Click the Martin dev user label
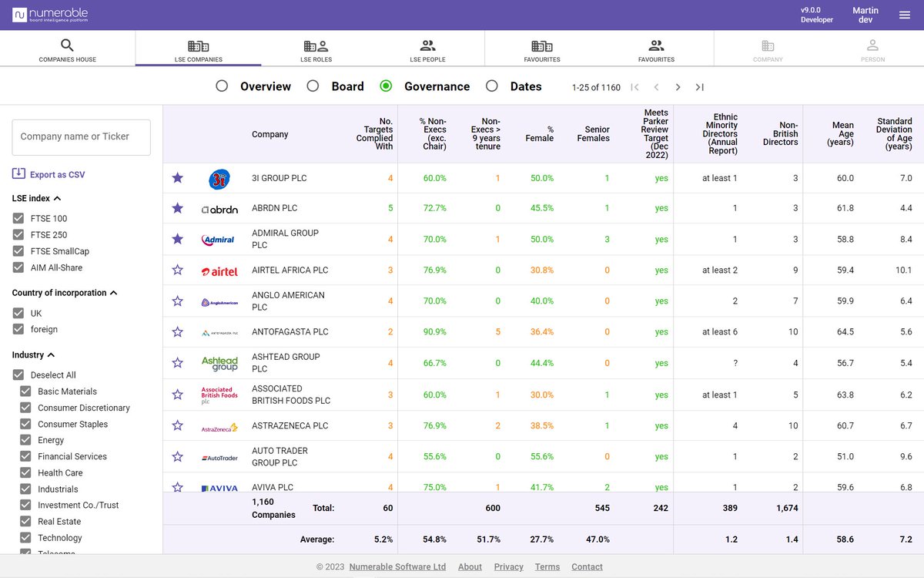Viewport: 924px width, 578px height. (x=865, y=15)
